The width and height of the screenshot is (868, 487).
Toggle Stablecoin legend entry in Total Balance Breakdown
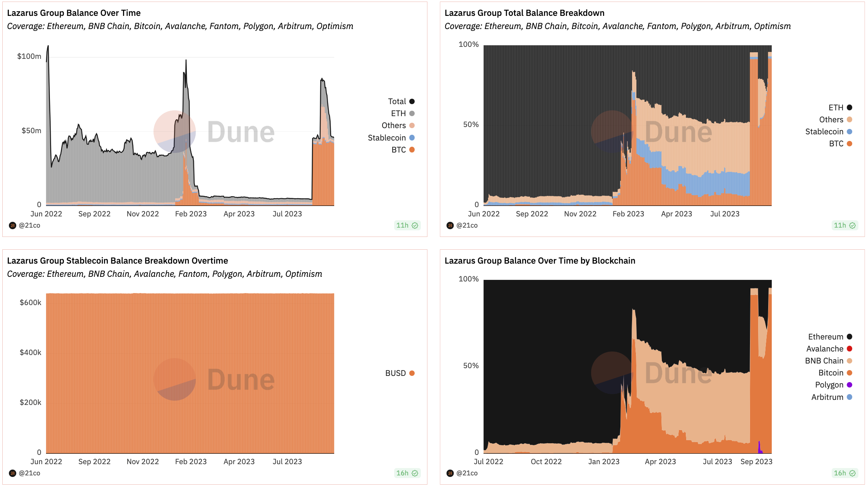click(x=829, y=132)
